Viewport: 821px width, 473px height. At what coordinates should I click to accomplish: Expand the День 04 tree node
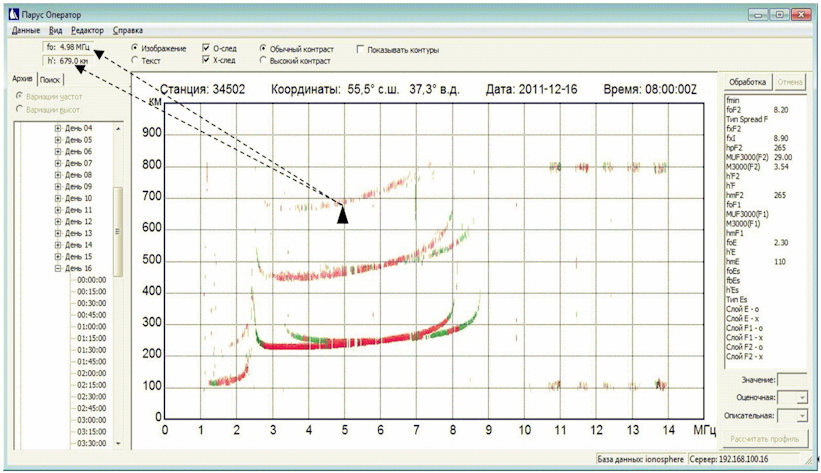58,128
